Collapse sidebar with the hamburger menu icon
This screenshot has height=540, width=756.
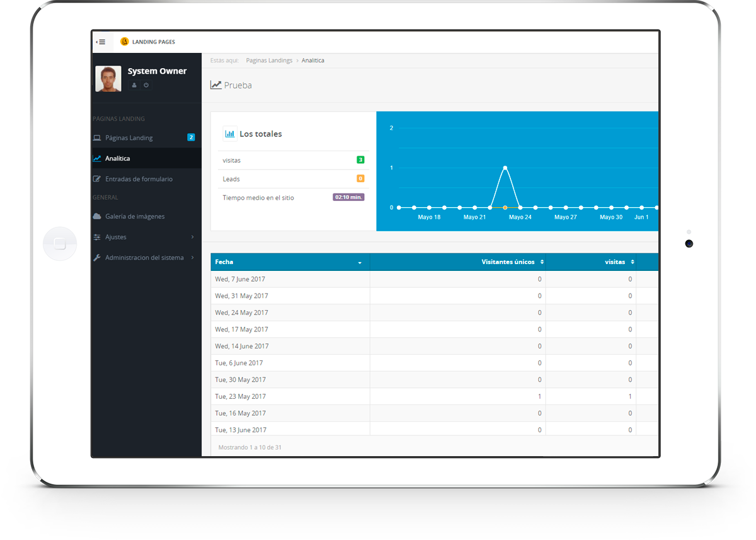[101, 42]
